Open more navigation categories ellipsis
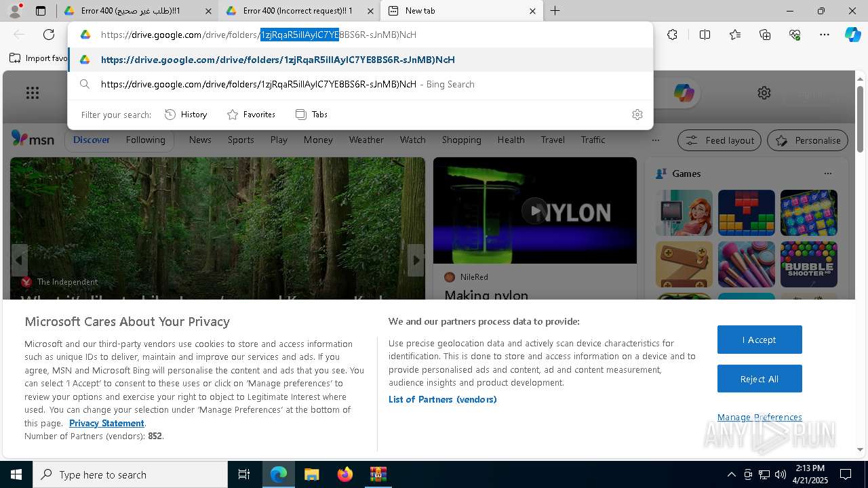 pos(655,140)
